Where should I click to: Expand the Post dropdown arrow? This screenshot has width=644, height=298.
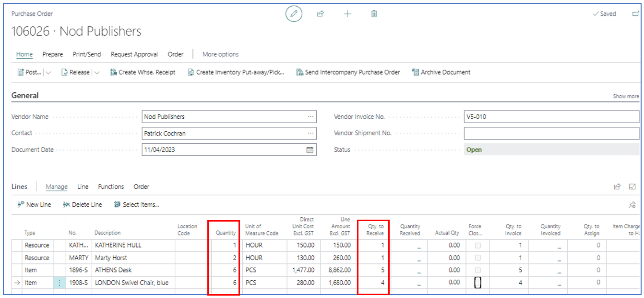(x=48, y=73)
